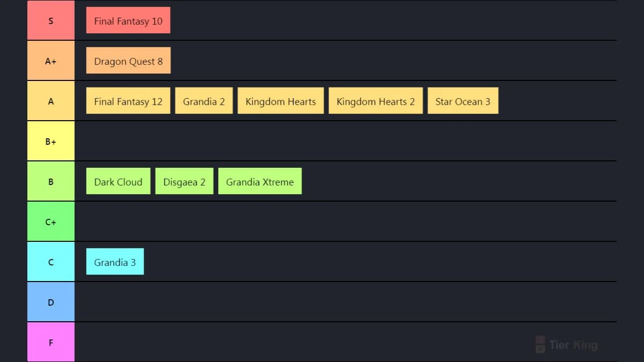Viewport: 644px width, 362px height.
Task: Click the Dark Cloud tile
Action: click(118, 181)
